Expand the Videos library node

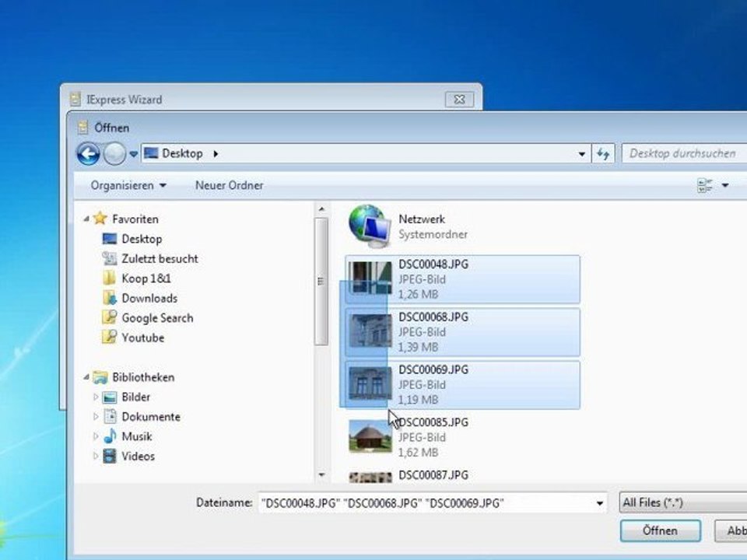tap(95, 457)
